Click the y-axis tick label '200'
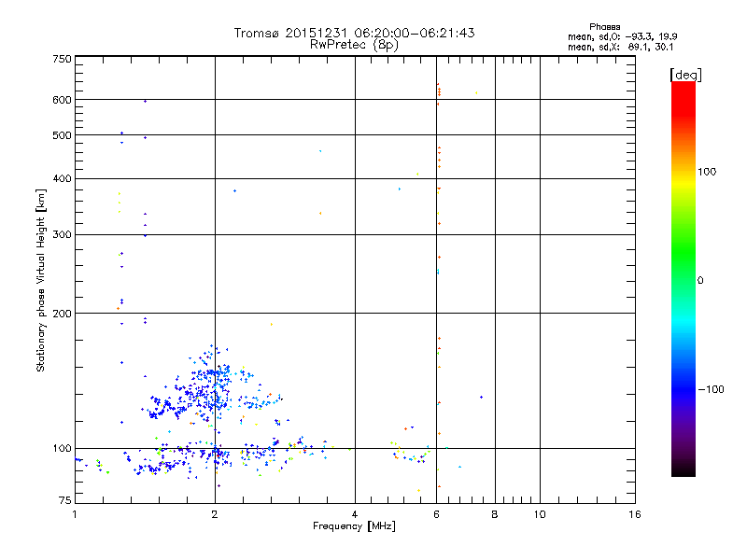Viewport: 747px width, 560px height. coord(62,314)
